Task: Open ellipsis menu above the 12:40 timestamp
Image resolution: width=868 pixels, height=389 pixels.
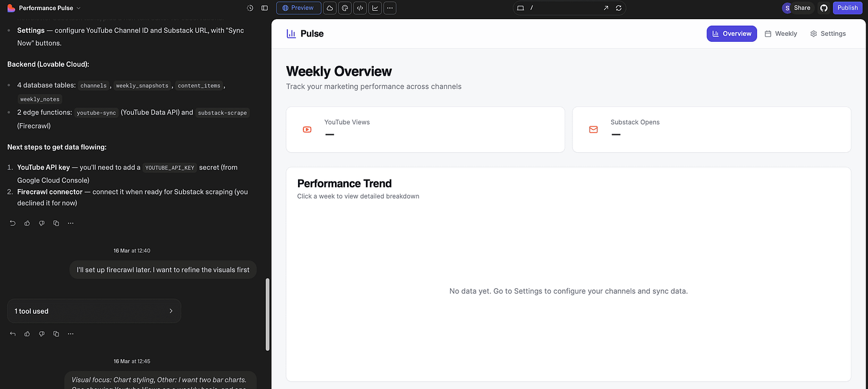Action: coord(70,223)
